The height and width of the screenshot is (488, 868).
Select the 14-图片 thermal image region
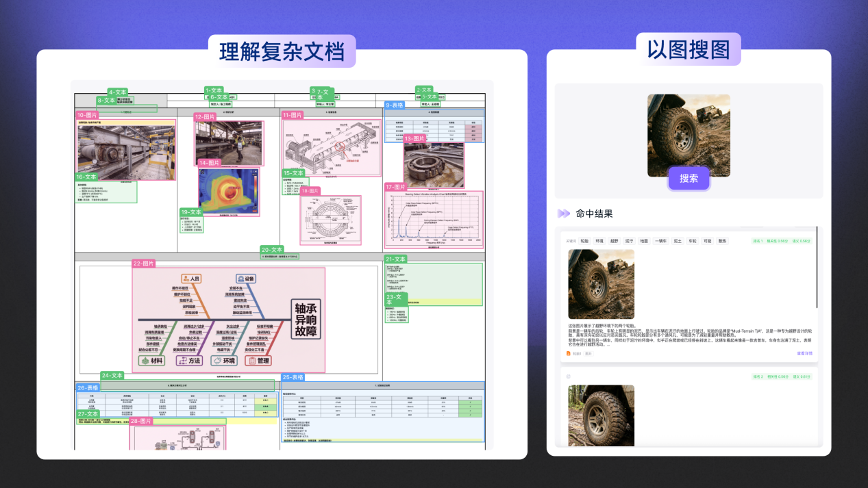(x=229, y=192)
